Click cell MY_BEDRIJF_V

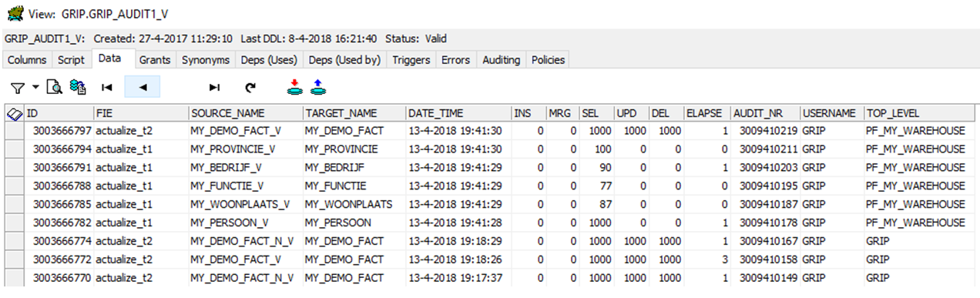tap(246, 167)
